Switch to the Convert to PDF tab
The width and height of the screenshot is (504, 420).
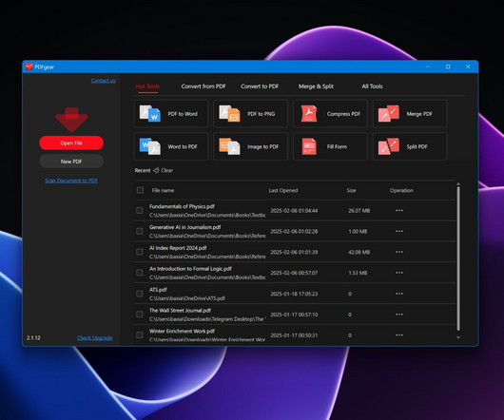coord(260,86)
